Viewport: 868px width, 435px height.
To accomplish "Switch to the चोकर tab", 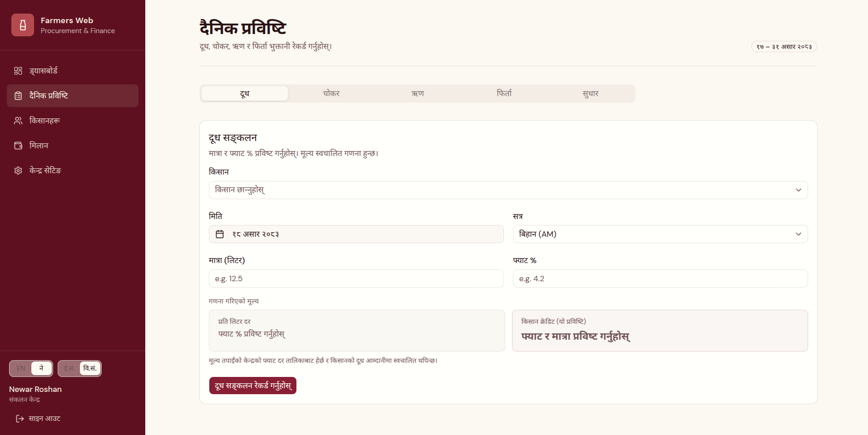I will pos(331,93).
